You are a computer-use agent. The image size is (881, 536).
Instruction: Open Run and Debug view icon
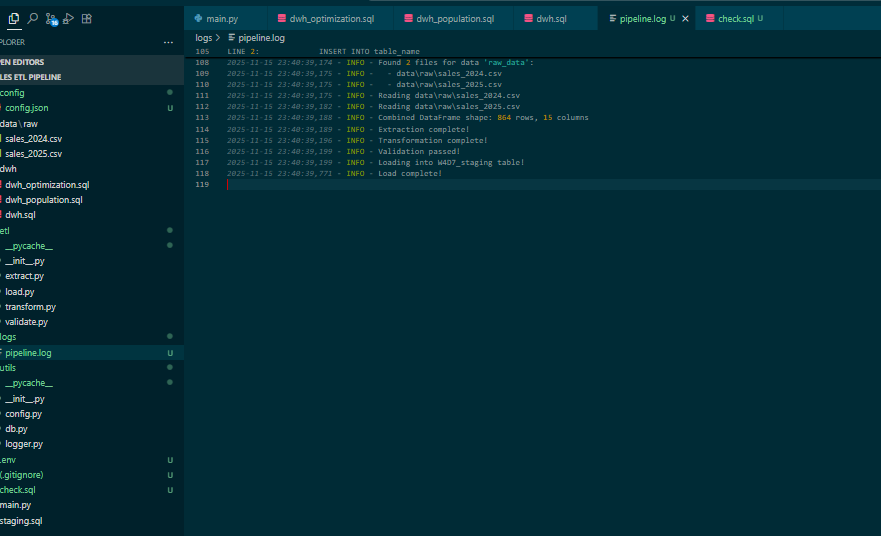[69, 19]
